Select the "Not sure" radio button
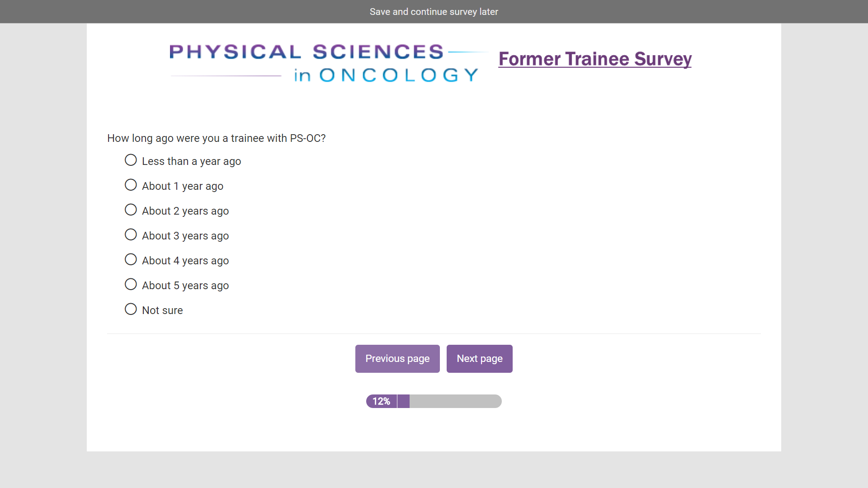This screenshot has width=868, height=488. coord(131,309)
